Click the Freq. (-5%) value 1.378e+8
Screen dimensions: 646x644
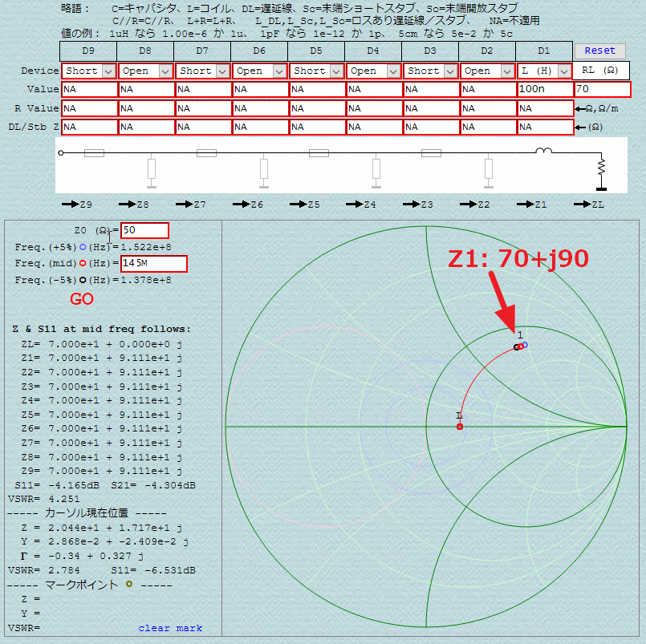click(146, 280)
